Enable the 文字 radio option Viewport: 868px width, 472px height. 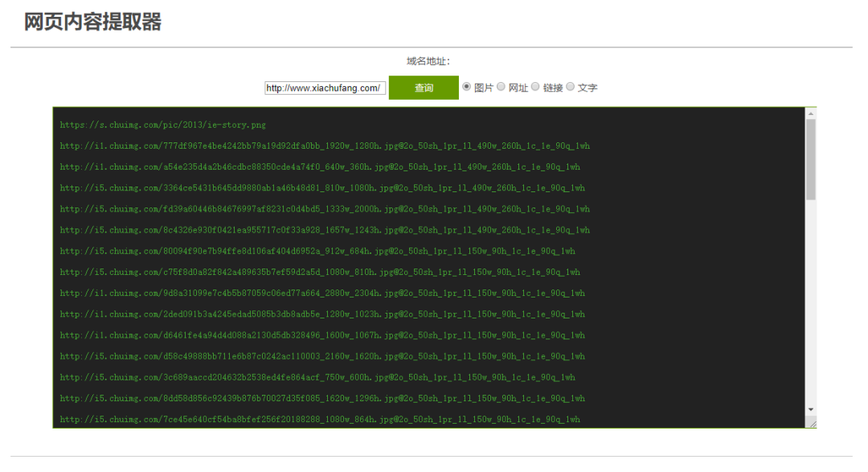(571, 87)
